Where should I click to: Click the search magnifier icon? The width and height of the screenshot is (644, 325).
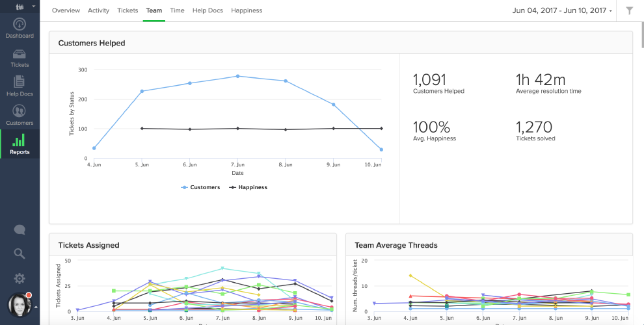point(20,253)
